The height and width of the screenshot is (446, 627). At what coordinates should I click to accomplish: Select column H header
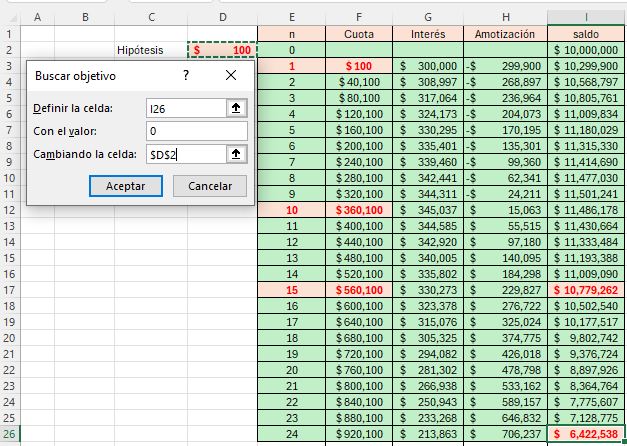(x=506, y=17)
